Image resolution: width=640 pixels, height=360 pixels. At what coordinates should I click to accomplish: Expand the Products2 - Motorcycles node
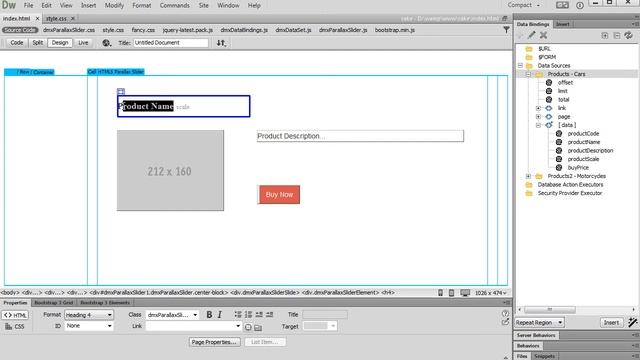pos(529,176)
